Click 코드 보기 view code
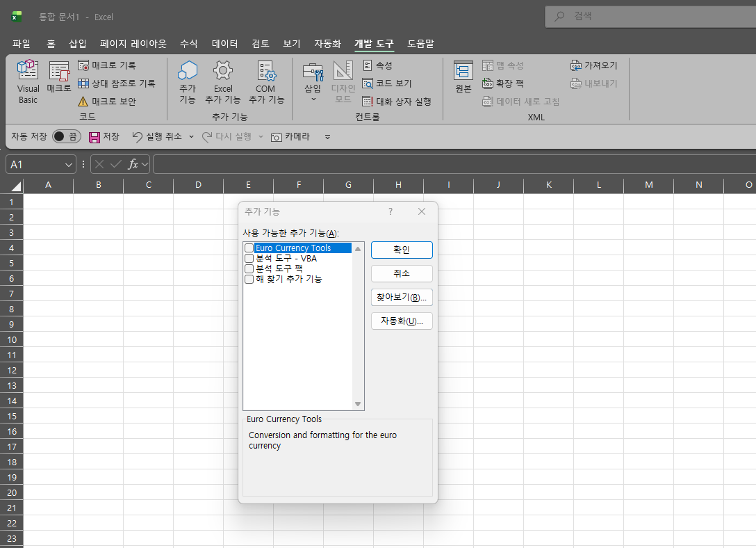Image resolution: width=756 pixels, height=548 pixels. [387, 83]
